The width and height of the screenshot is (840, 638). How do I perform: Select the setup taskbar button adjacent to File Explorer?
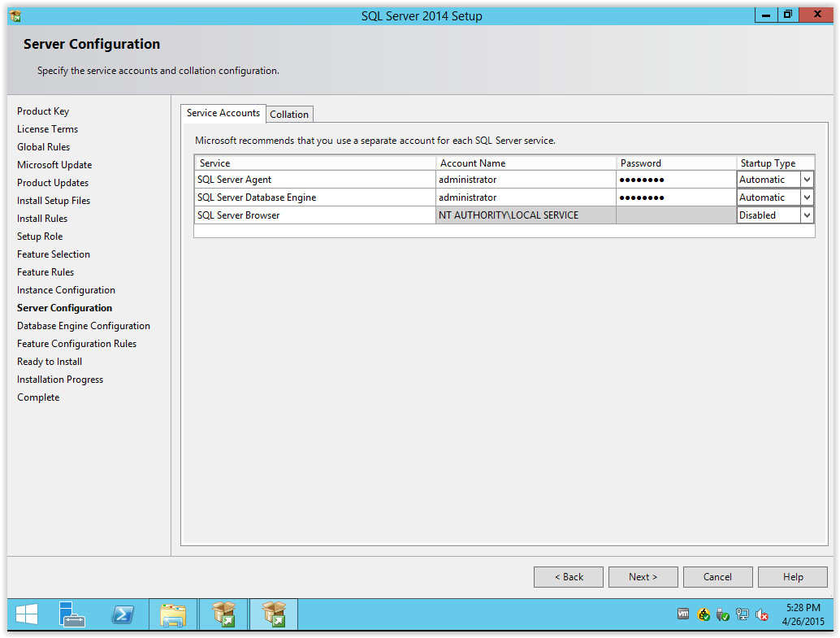pyautogui.click(x=223, y=614)
